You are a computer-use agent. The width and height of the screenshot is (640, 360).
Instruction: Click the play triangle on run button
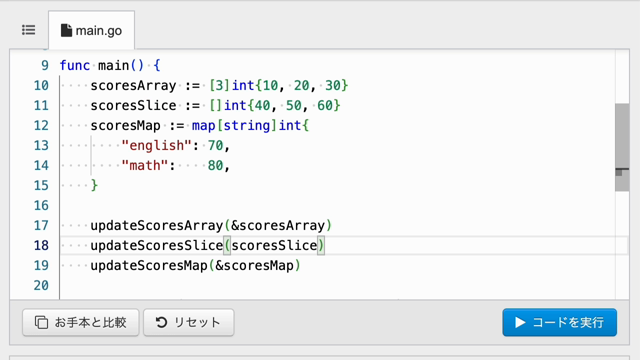click(x=520, y=322)
